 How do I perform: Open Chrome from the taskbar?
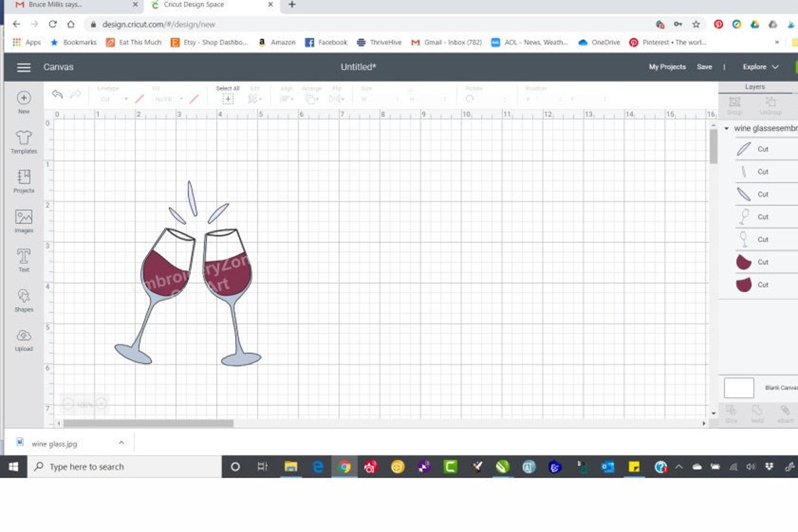point(345,467)
